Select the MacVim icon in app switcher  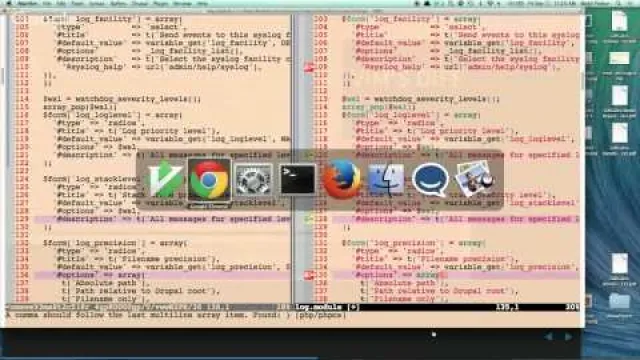pyautogui.click(x=164, y=179)
